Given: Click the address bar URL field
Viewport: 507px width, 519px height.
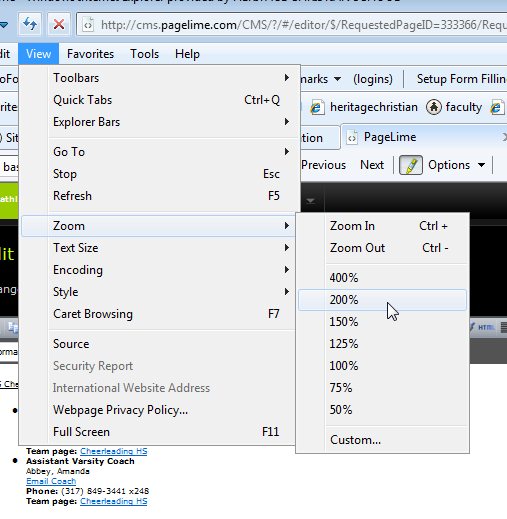Looking at the screenshot, I should point(292,25).
